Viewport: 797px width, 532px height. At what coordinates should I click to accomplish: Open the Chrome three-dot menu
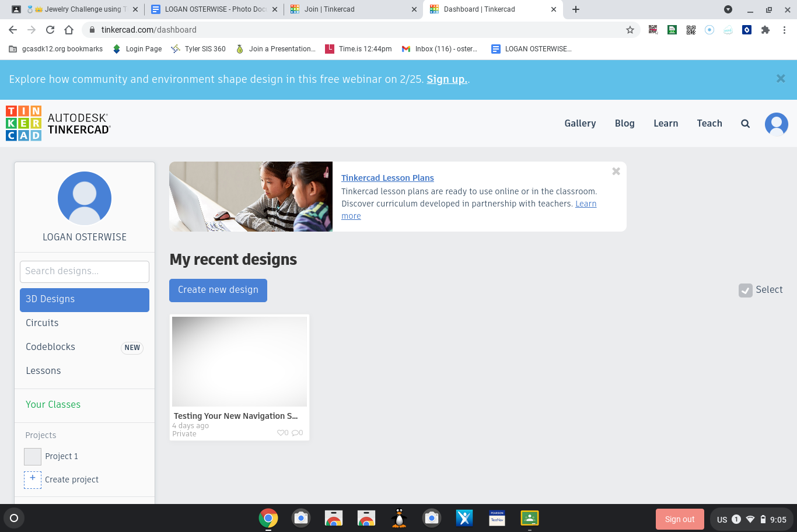click(x=784, y=30)
